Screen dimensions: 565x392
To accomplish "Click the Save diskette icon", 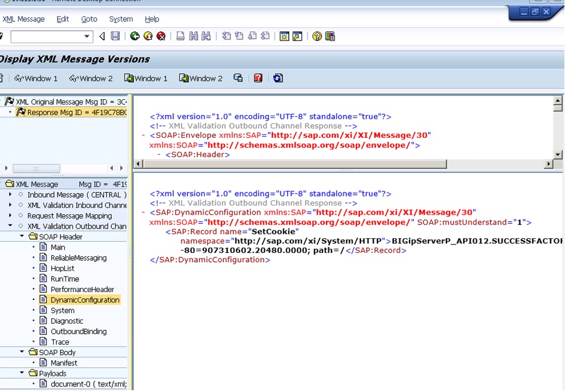I will pos(116,36).
